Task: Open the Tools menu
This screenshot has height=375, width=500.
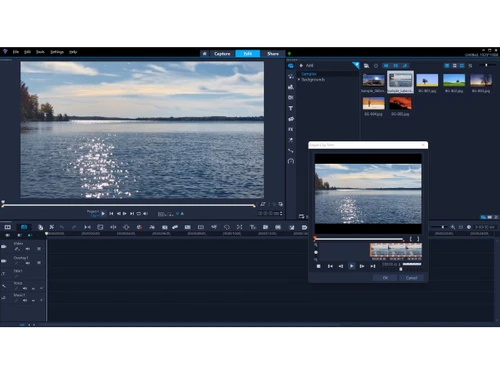Action: 40,52
